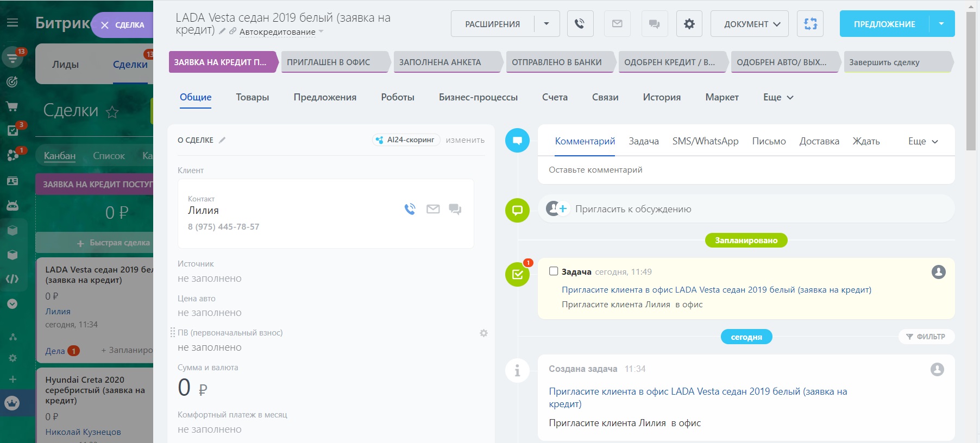Screen dimensions: 980x443
Task: Expand the ДОКУМЕНТ dropdown
Action: click(750, 24)
